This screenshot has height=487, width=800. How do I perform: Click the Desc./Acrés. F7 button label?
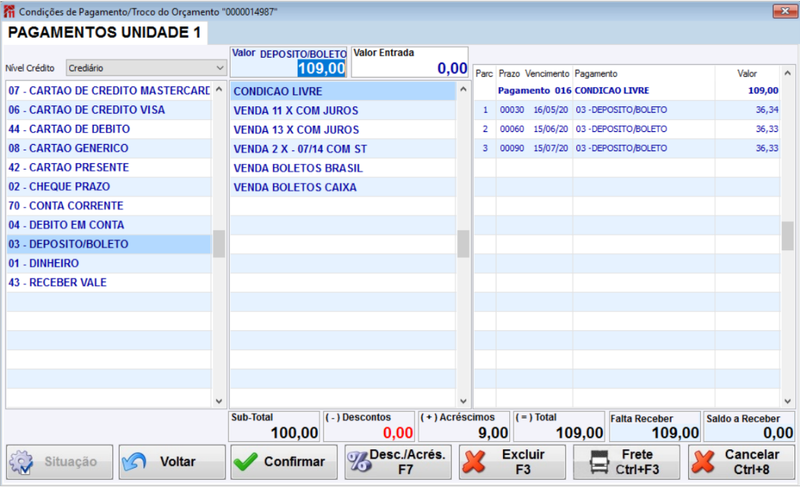(x=407, y=462)
